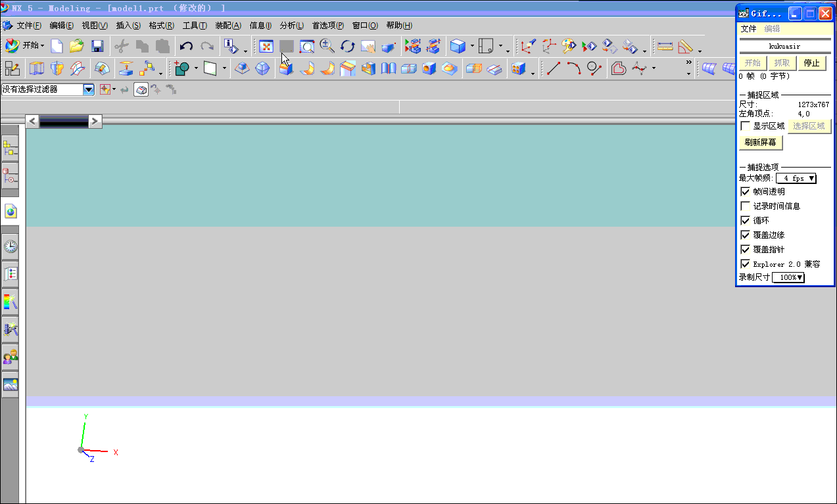Choose the Arc curve tool
This screenshot has height=504, width=837.
(x=574, y=68)
